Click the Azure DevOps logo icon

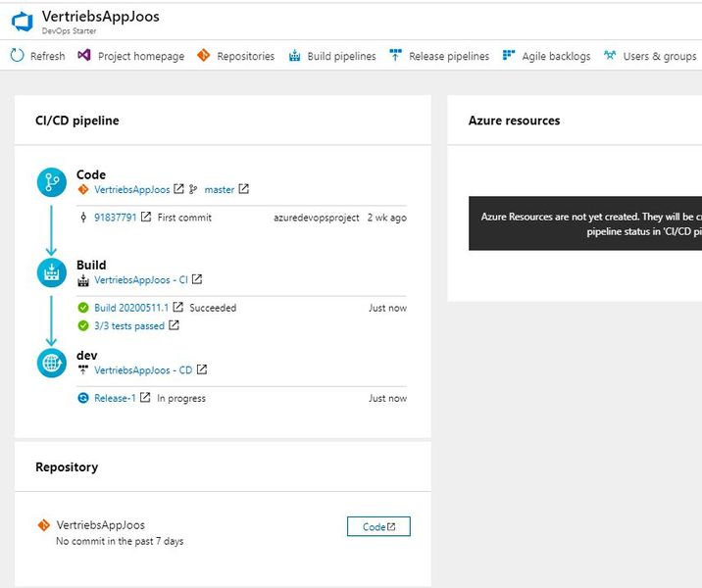coord(22,21)
